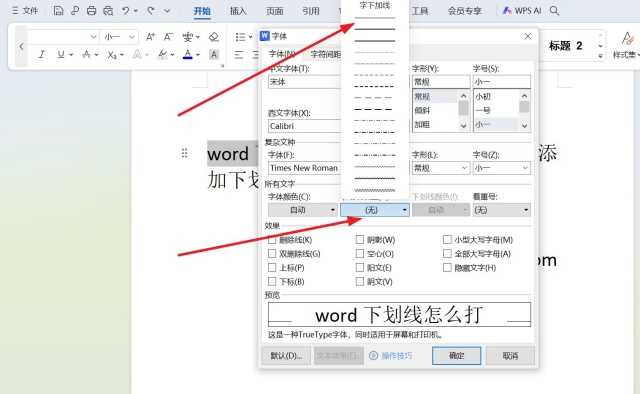Expand the style gallery more arrow
640x394 pixels.
pyautogui.click(x=600, y=56)
